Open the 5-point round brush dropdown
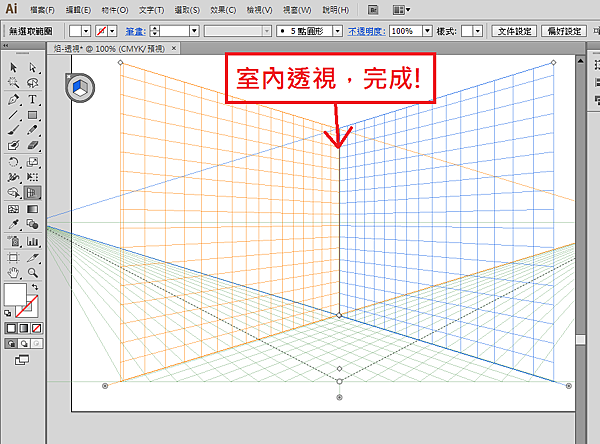The image size is (600, 444). [337, 31]
